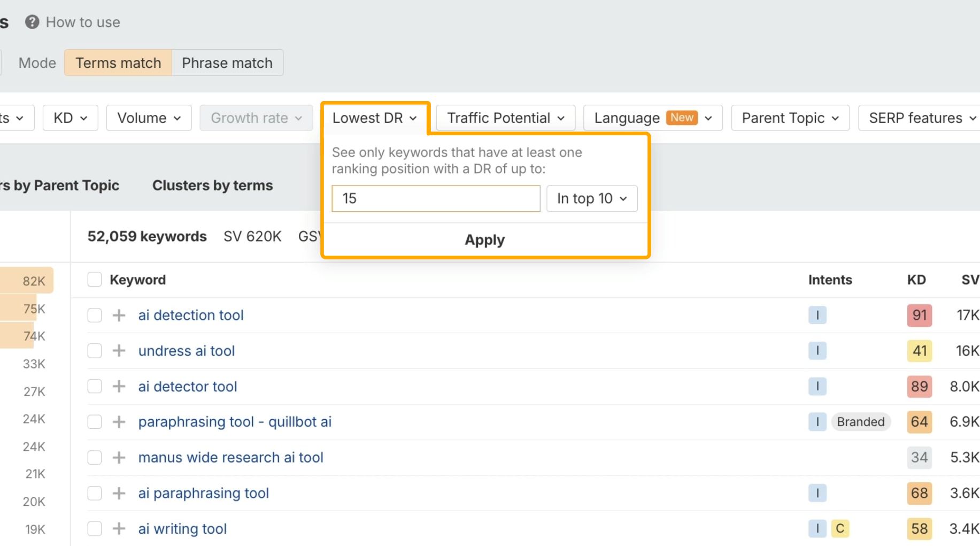Click the plus icon beside 'ai detection tool'
Screen dimensions: 980x546
(x=118, y=315)
